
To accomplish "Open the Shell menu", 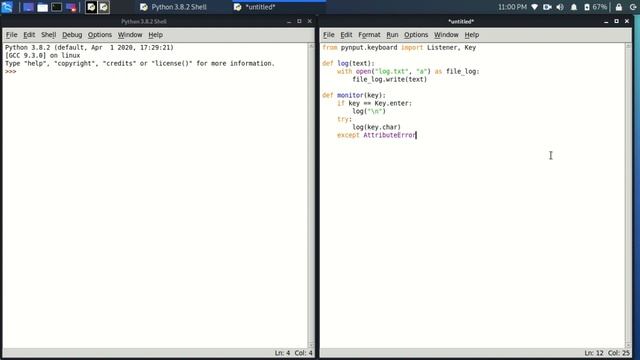I will point(49,35).
